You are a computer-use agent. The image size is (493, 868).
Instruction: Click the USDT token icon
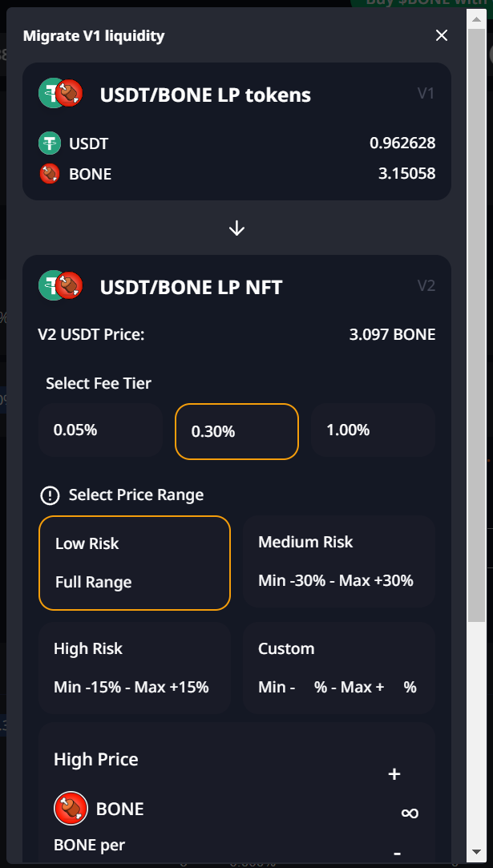[50, 143]
